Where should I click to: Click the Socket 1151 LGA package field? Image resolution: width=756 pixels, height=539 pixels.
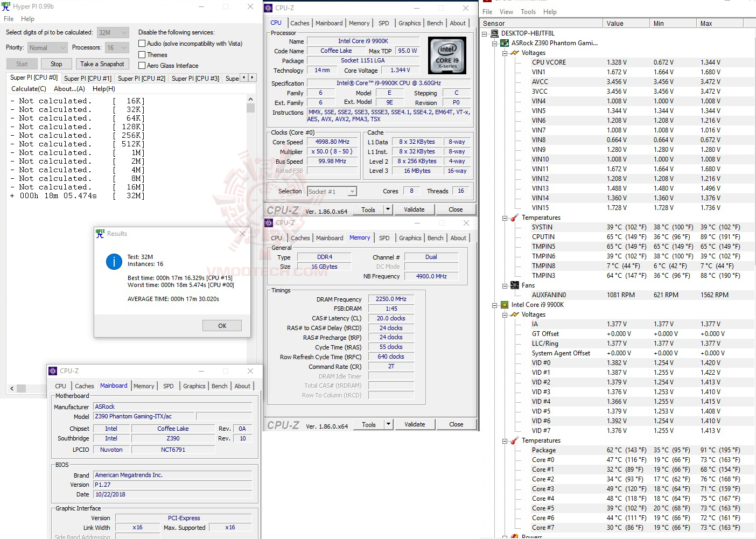click(x=363, y=61)
